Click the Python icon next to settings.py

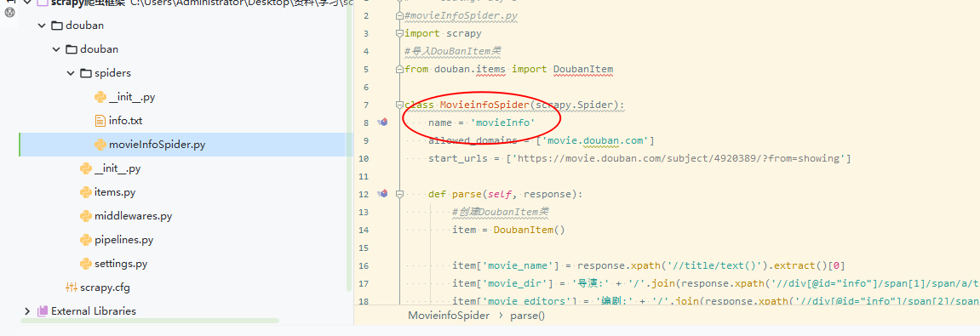[86, 264]
